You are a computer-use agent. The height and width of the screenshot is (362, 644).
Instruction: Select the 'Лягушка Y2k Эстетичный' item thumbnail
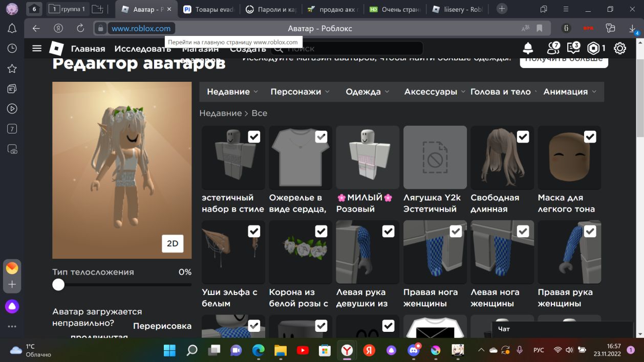[435, 157]
